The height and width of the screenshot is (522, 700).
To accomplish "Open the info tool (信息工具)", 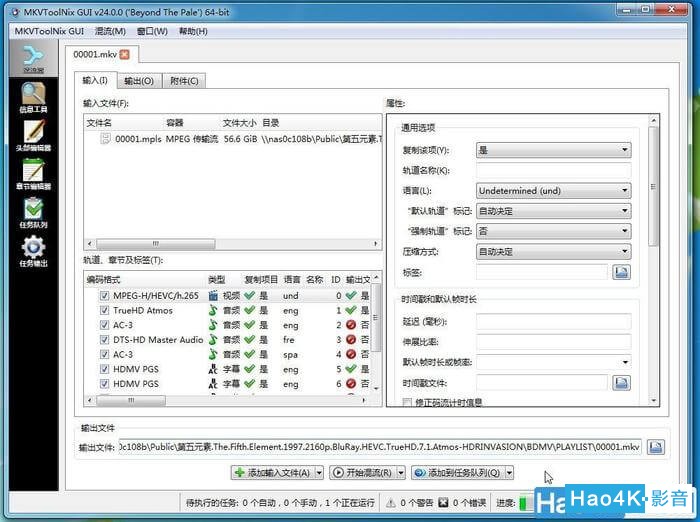I will pyautogui.click(x=33, y=97).
